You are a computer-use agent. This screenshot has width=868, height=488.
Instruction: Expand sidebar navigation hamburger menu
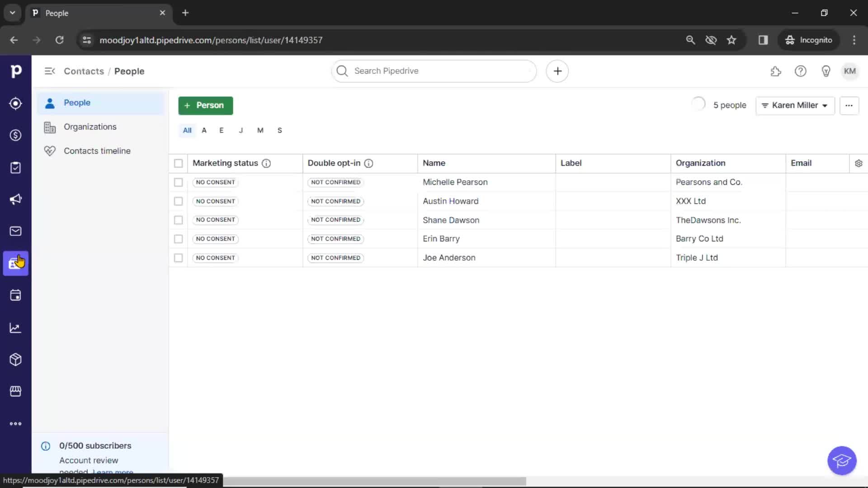coord(49,71)
